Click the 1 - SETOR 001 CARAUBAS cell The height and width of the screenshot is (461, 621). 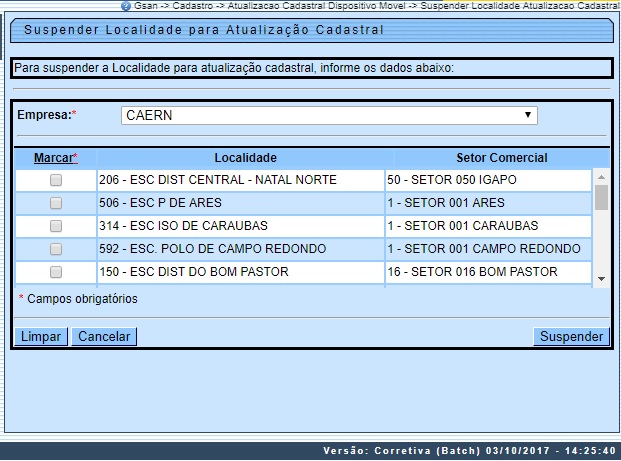click(487, 226)
